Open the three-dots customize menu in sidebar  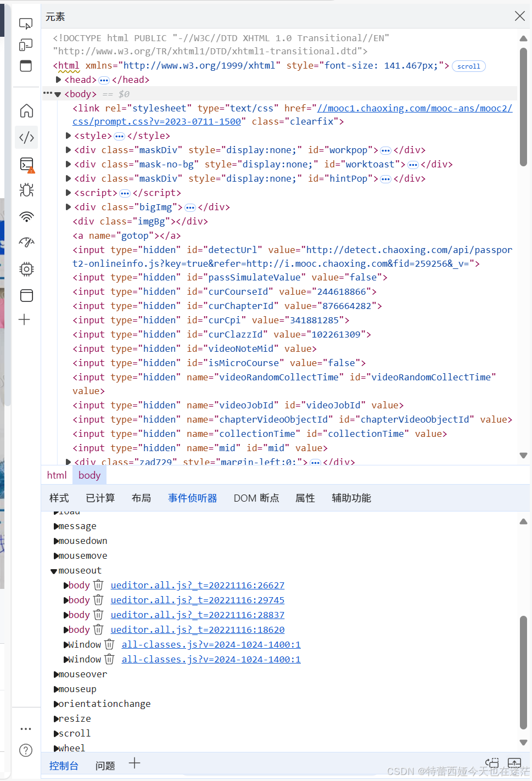click(26, 729)
